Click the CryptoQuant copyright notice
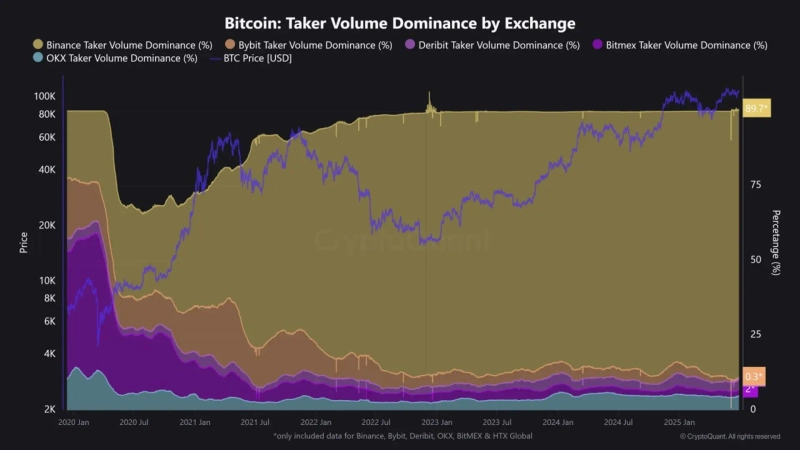This screenshot has width=800, height=450. 730,437
